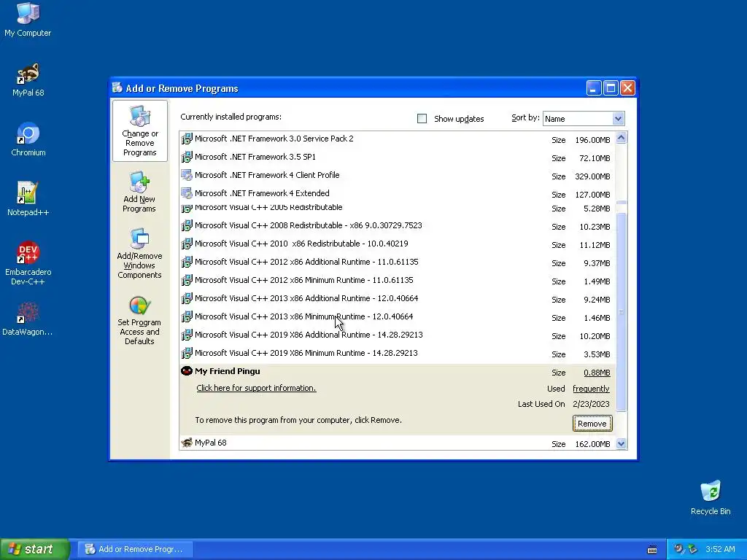The width and height of the screenshot is (747, 560).
Task: Open My Computer desktop icon
Action: [x=28, y=19]
